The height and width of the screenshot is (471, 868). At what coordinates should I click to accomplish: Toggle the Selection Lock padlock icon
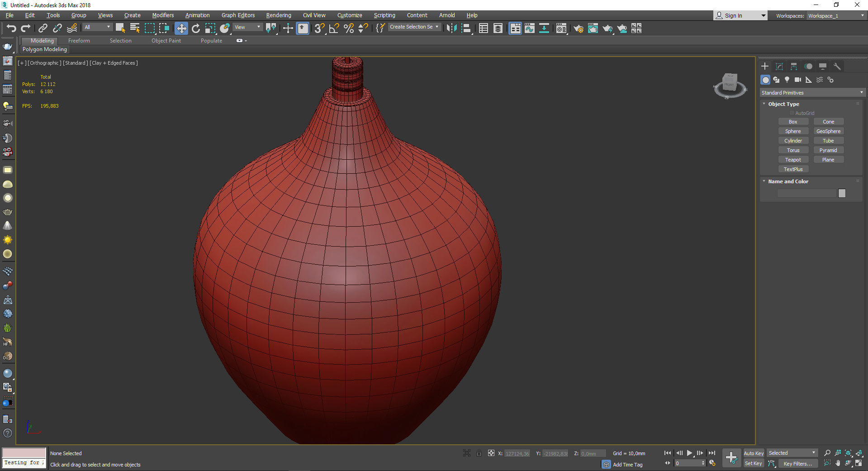[x=479, y=453]
